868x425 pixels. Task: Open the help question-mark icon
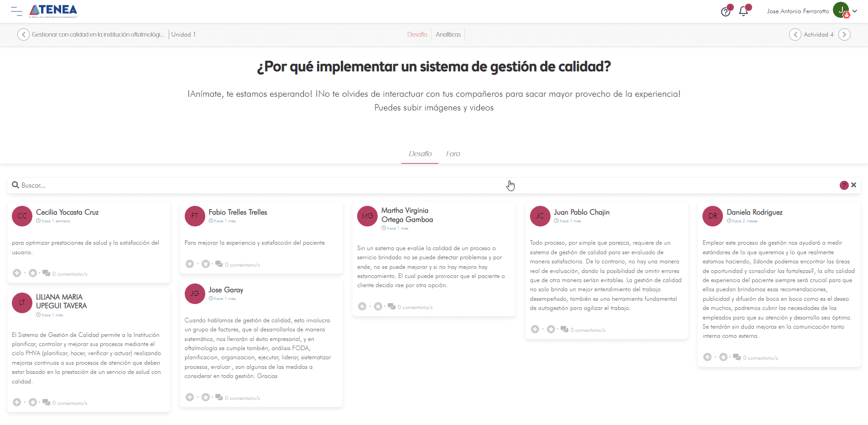tap(725, 12)
